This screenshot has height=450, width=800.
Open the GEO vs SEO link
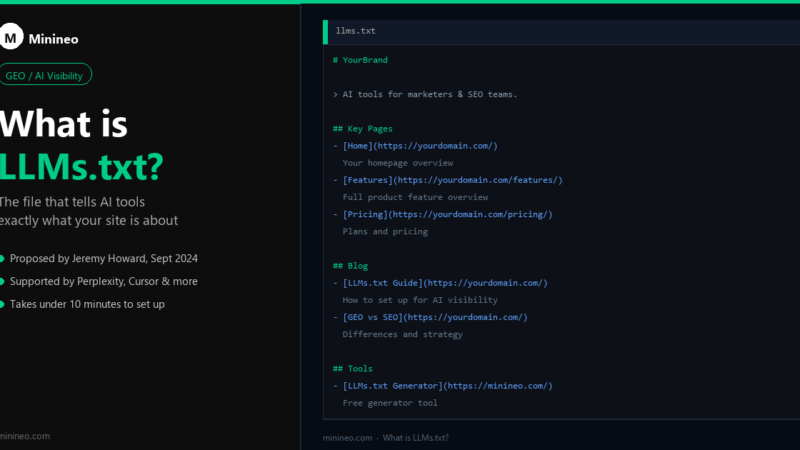435,317
